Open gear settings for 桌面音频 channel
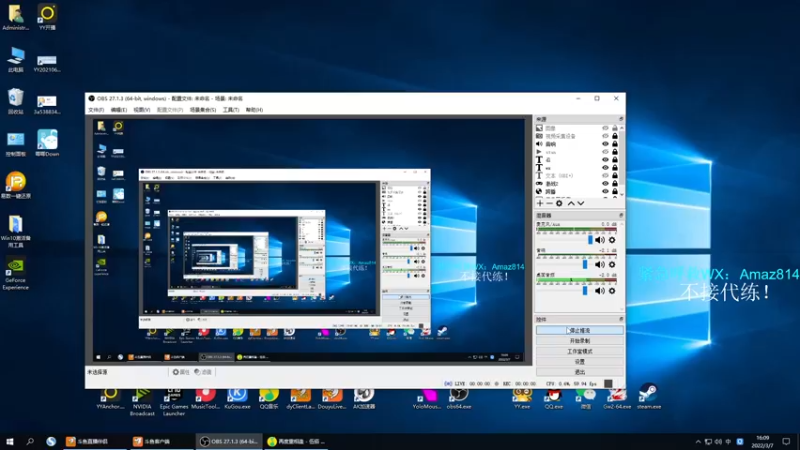The image size is (800, 450). point(612,291)
